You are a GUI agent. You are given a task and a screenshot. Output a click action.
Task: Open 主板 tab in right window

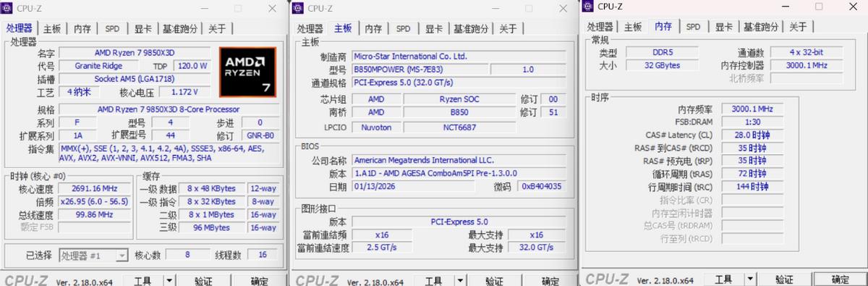633,27
